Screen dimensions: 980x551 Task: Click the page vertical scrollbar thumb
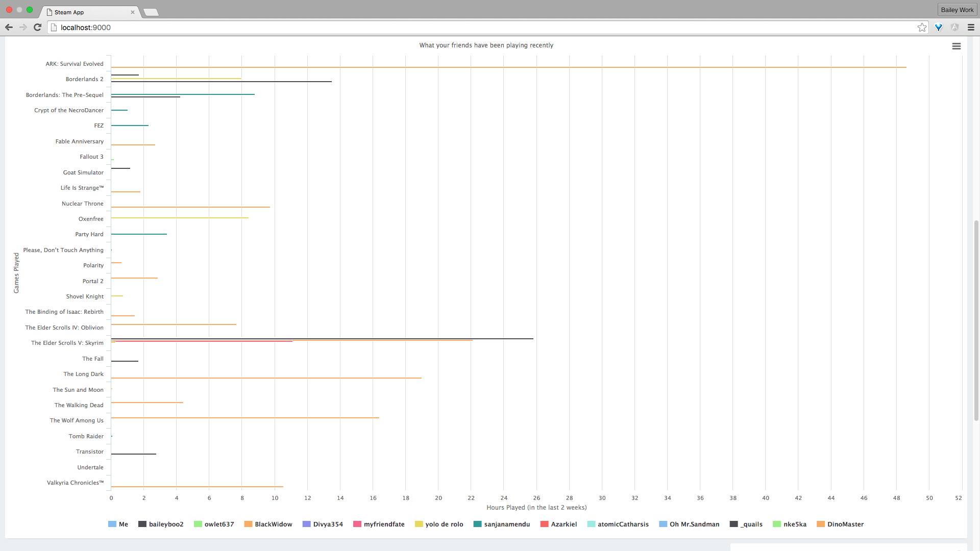tap(976, 320)
